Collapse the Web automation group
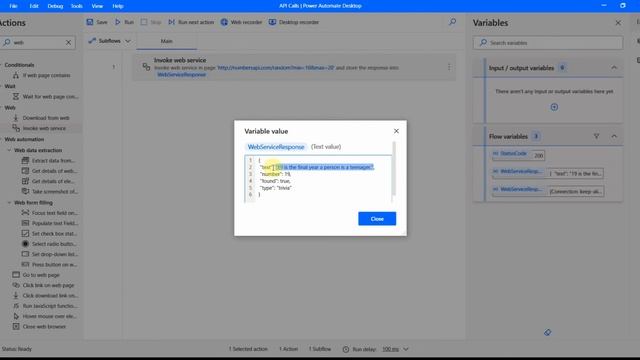Viewport: 640px width, 360px height. [1, 139]
